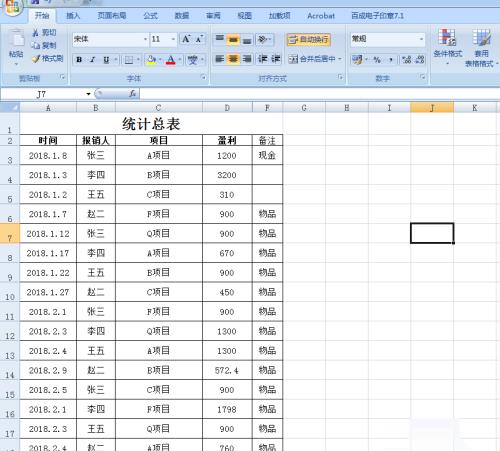Apply yellow fill color bucket
The image size is (500, 451).
(151, 60)
